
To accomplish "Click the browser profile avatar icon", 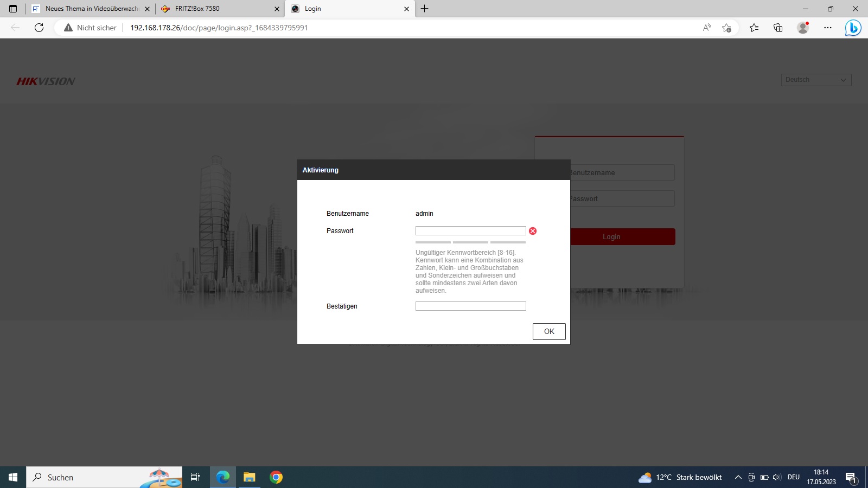I will pos(803,28).
